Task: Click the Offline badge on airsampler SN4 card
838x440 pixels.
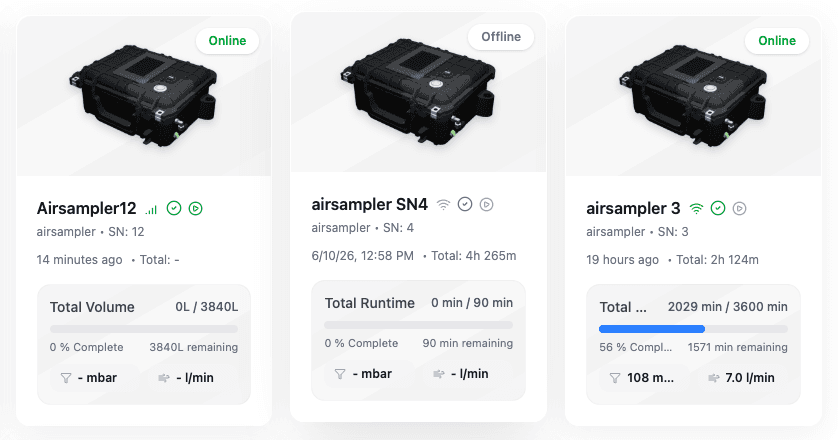Action: (x=501, y=37)
